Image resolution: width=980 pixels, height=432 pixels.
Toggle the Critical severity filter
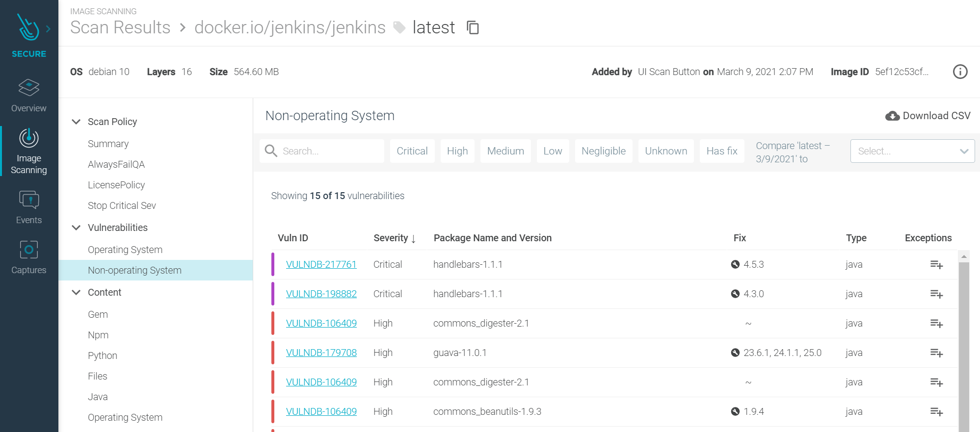click(412, 151)
